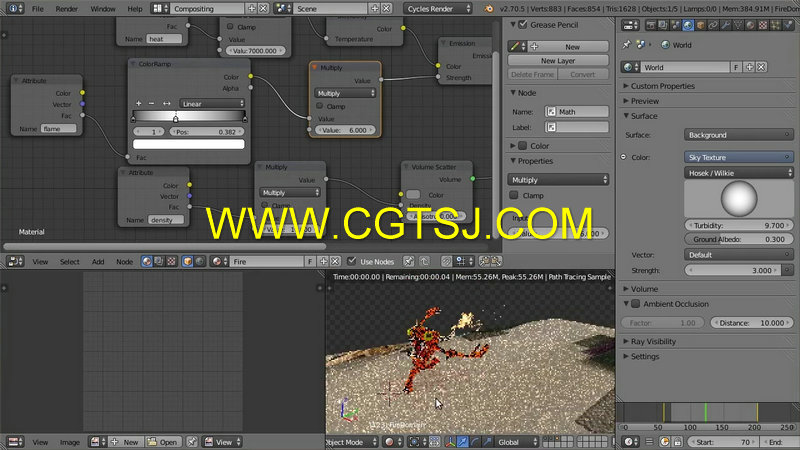Open the Material sphere properties icon
800x450 pixels.
click(751, 25)
